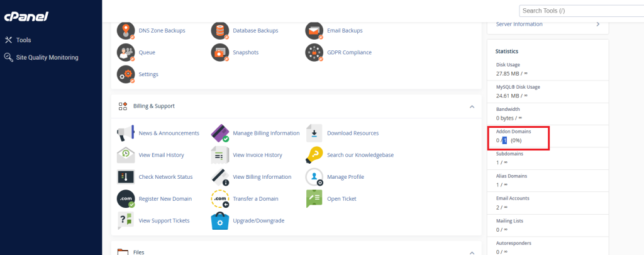
Task: Click the Check Network Status link
Action: (x=165, y=177)
